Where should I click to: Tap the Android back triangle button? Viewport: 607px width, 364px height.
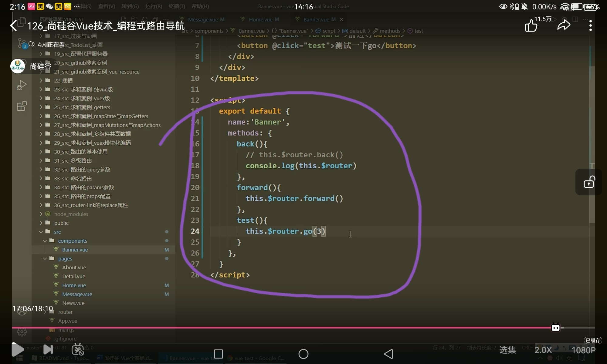(388, 354)
